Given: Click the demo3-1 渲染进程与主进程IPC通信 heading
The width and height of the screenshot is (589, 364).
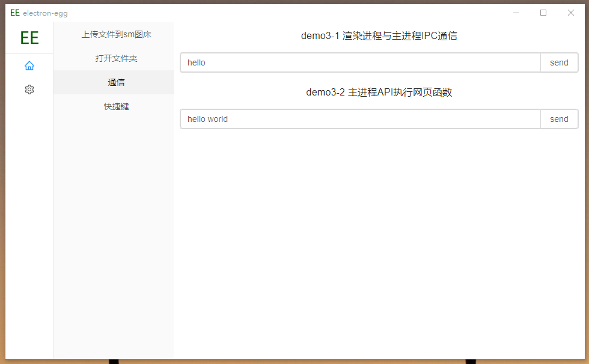Looking at the screenshot, I should point(379,36).
